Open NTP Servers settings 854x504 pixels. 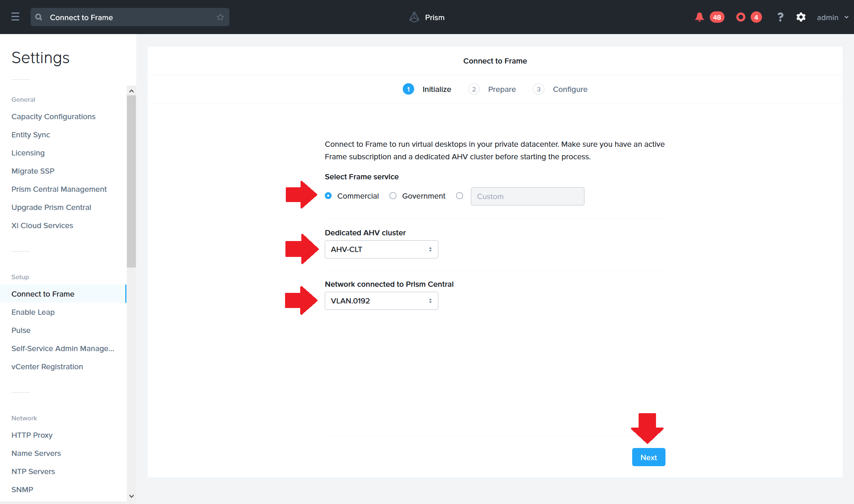33,471
